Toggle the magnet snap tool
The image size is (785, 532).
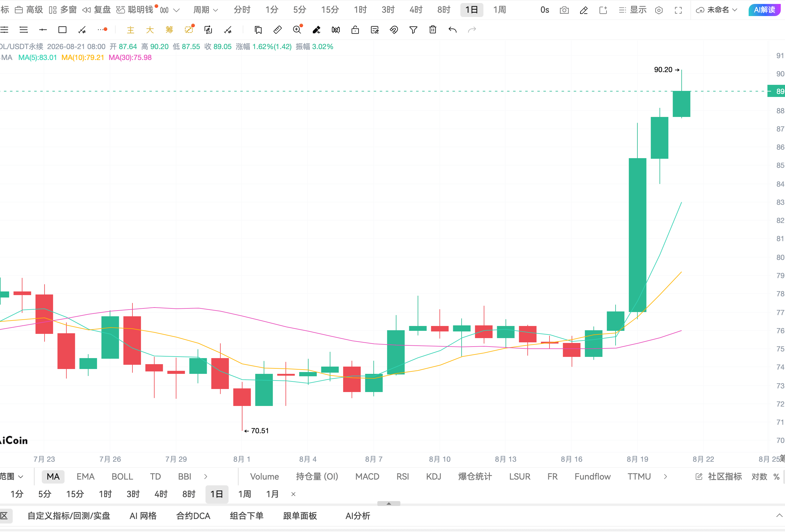(x=394, y=30)
